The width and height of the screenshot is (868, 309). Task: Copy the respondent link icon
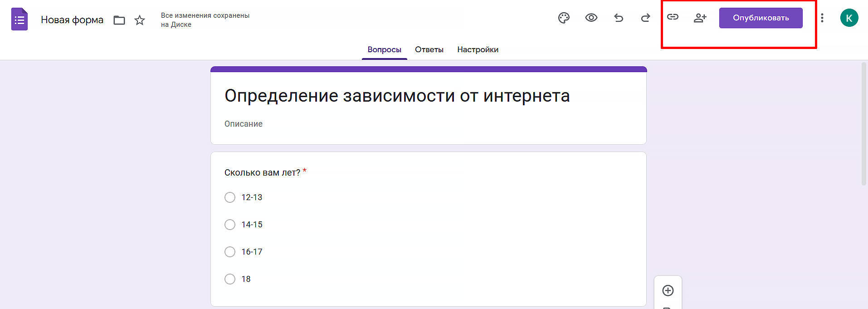673,17
